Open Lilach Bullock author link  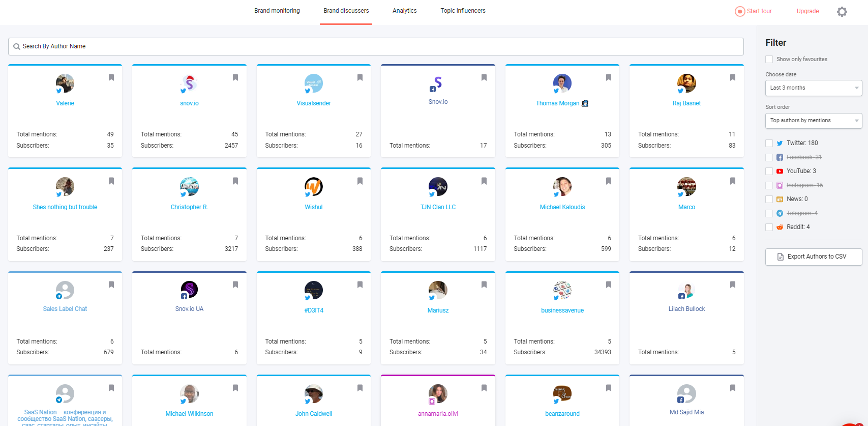point(687,309)
